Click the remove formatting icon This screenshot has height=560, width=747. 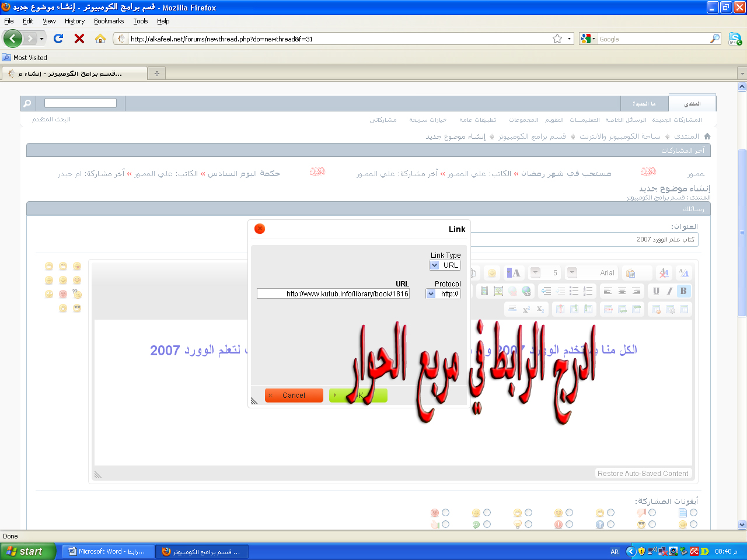click(664, 273)
